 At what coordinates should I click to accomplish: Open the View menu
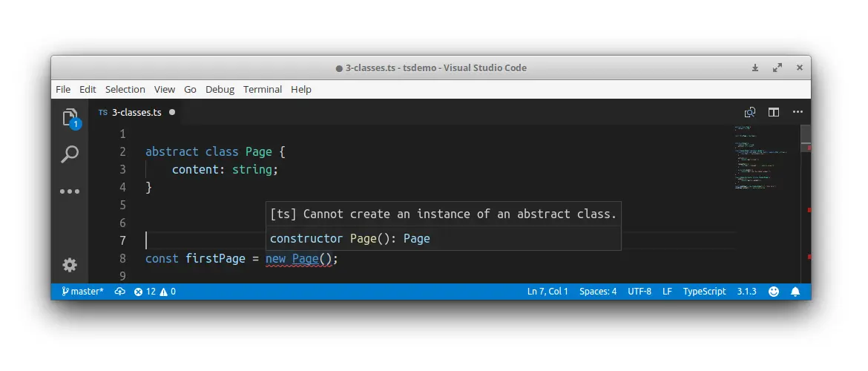165,89
